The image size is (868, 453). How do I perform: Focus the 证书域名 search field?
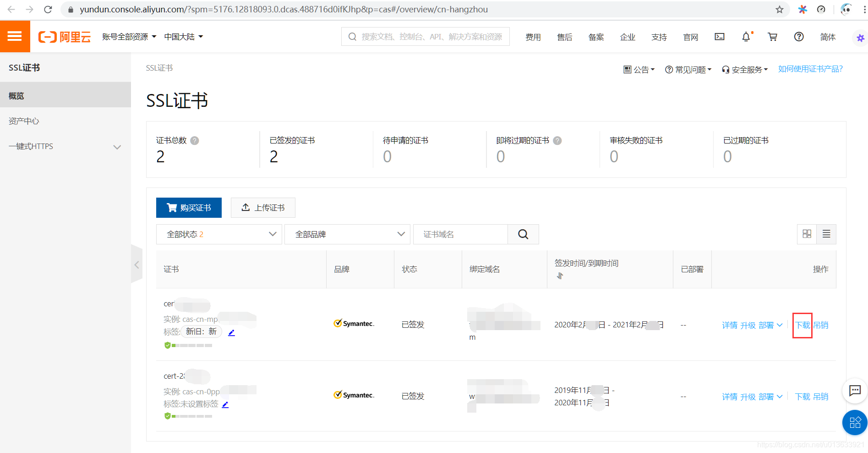[460, 234]
